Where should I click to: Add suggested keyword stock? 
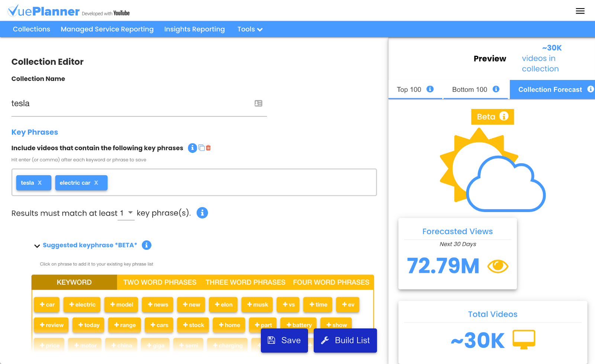[x=193, y=325]
